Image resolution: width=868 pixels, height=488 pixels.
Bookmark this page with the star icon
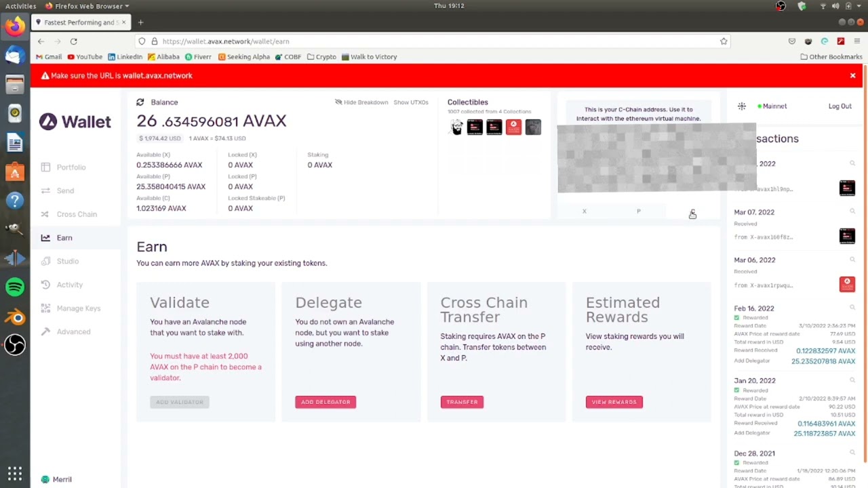tap(724, 41)
